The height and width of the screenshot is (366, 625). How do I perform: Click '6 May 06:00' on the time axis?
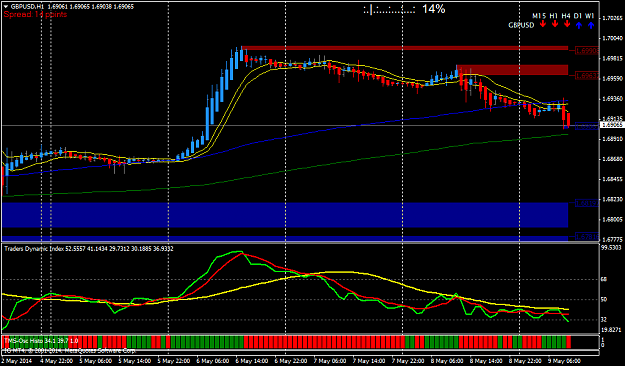[x=212, y=361]
